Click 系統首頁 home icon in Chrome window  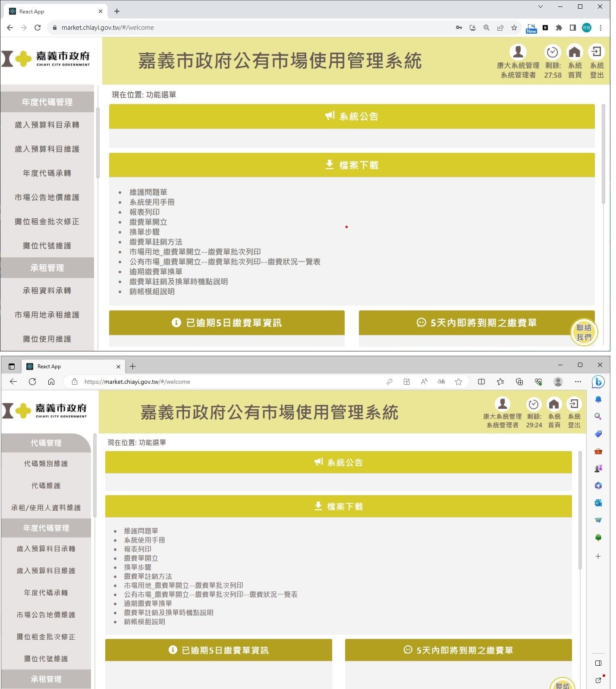[574, 53]
